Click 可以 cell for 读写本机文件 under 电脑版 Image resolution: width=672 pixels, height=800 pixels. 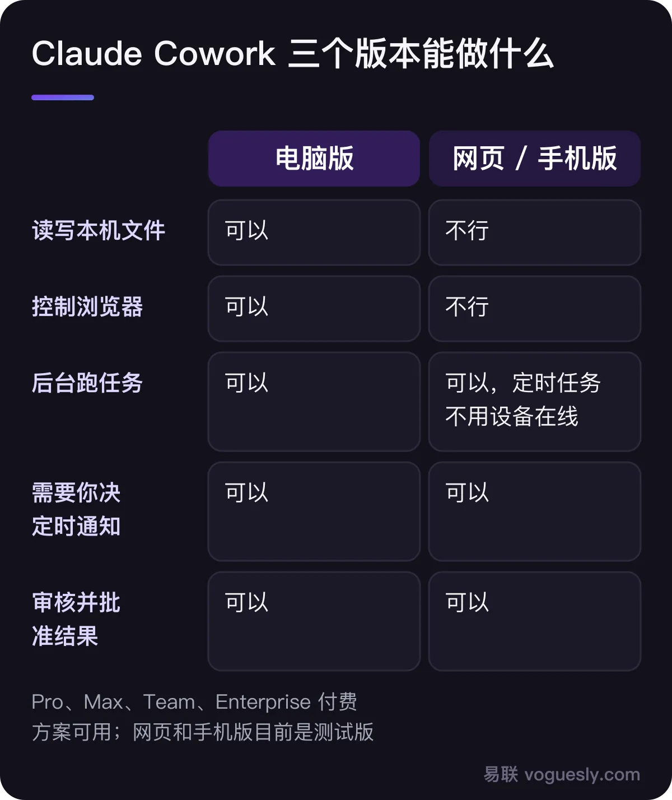[x=314, y=232]
